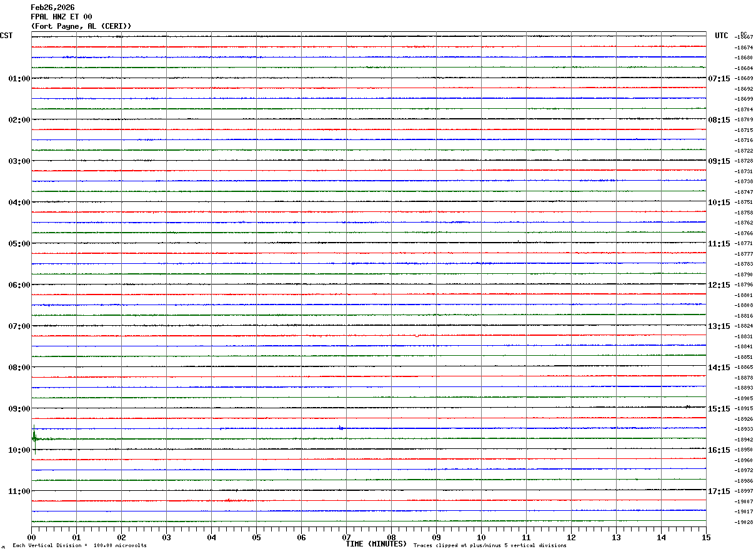Click the "16:15" UTC time label
Viewport: 756px width, 554px height.
click(719, 450)
